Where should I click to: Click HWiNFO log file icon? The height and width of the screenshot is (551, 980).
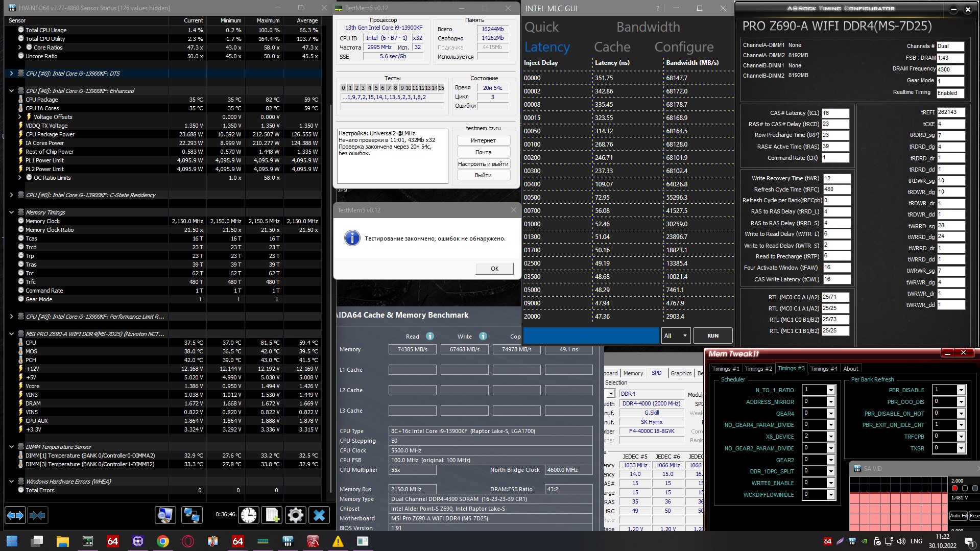pyautogui.click(x=272, y=515)
